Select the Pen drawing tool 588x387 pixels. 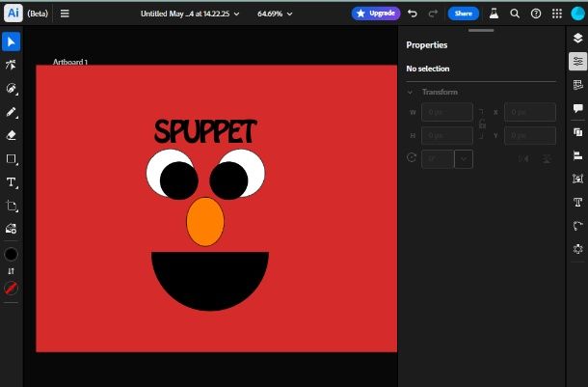point(12,89)
